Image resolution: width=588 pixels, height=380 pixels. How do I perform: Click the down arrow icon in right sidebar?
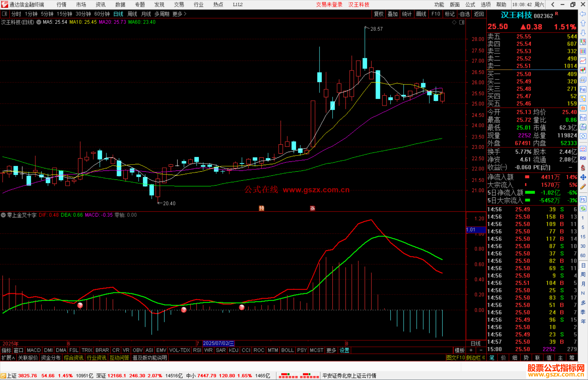(x=583, y=33)
